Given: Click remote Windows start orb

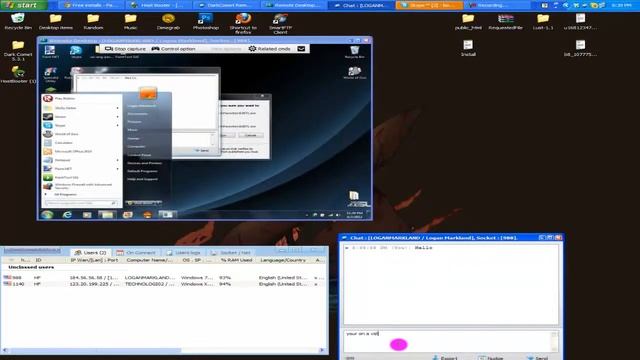Looking at the screenshot, I should tap(47, 214).
